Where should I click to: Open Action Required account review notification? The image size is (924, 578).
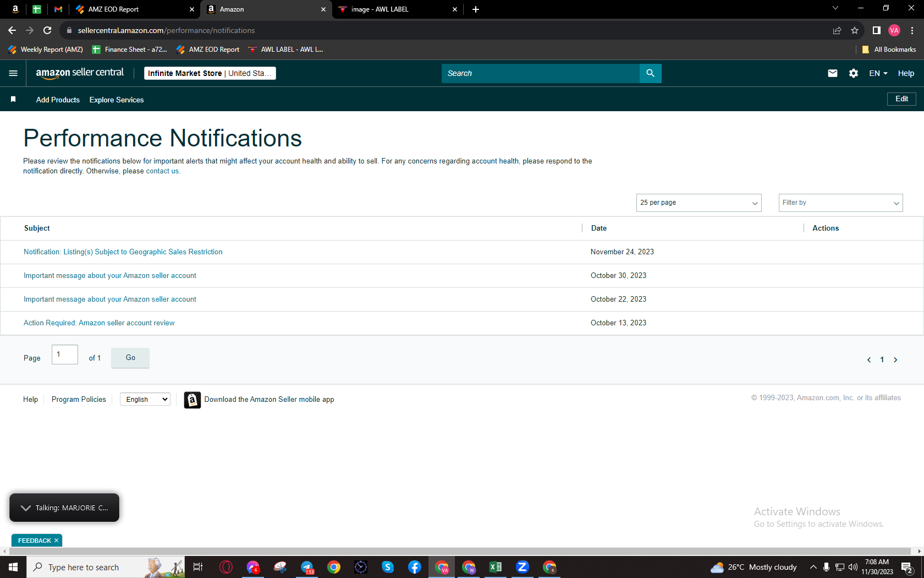[x=99, y=323]
